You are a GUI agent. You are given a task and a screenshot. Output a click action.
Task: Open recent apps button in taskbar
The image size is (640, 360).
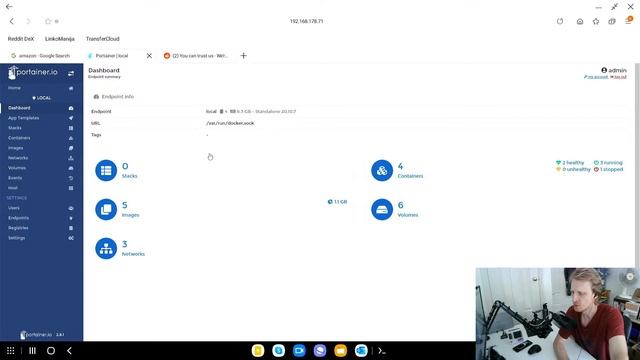click(32, 351)
